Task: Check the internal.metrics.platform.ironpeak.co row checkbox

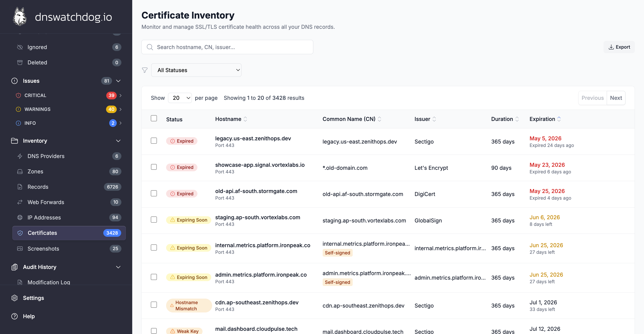Action: pyautogui.click(x=154, y=248)
